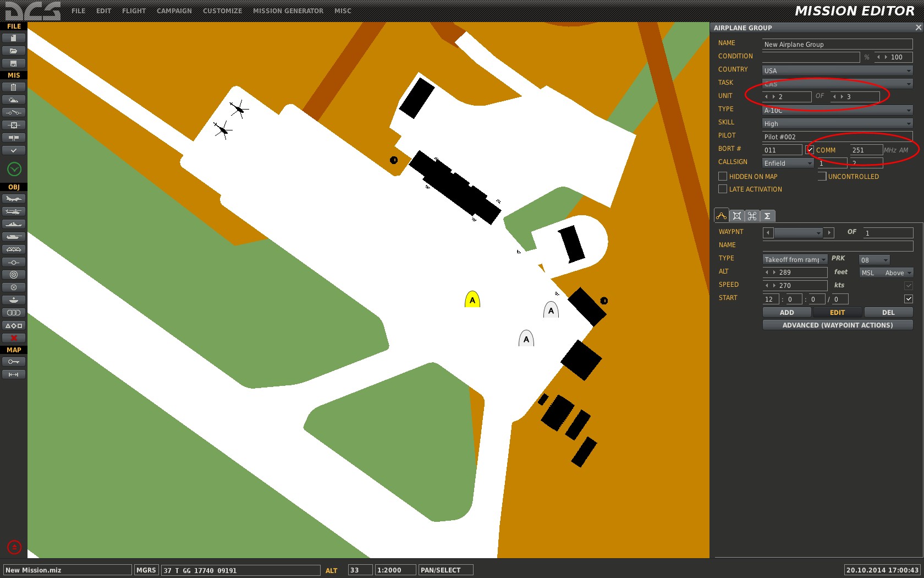Open the map options key icon
Viewport: 924px width, 578px height.
(x=14, y=362)
